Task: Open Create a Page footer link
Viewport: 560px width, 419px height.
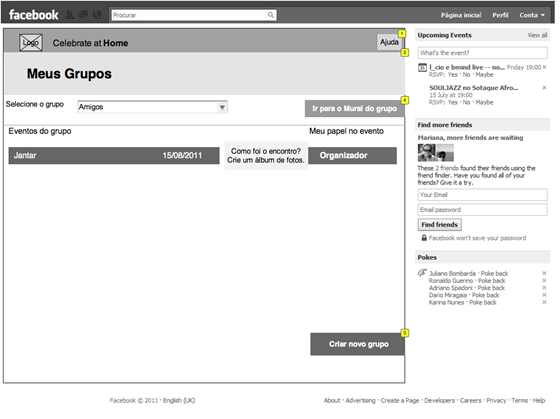Action: (400, 400)
